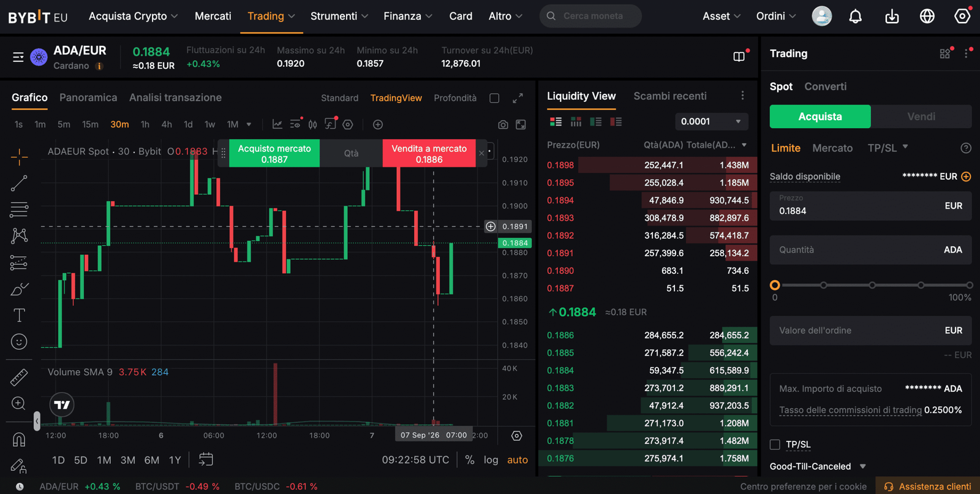This screenshot has width=980, height=494.
Task: Toggle log scale on the chart
Action: click(x=491, y=460)
